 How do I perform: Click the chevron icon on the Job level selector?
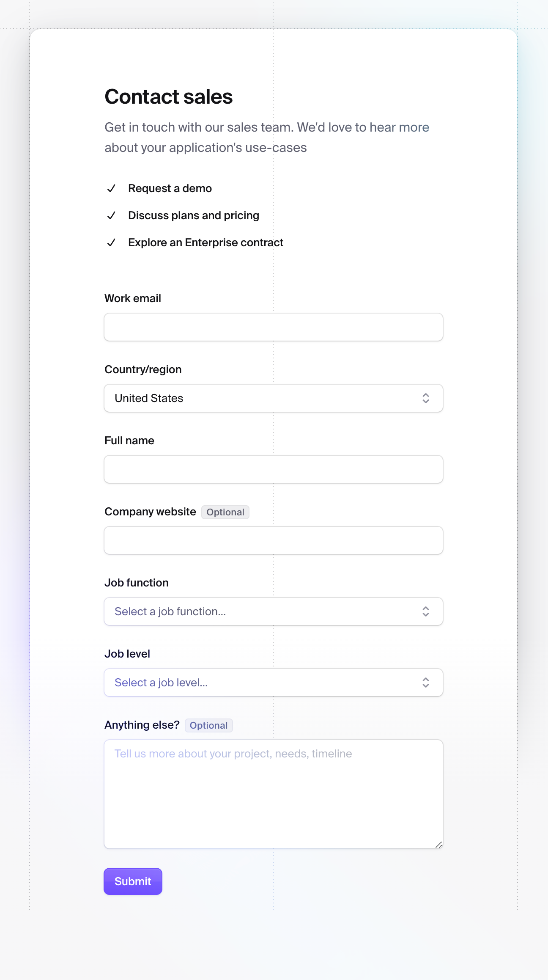(426, 683)
